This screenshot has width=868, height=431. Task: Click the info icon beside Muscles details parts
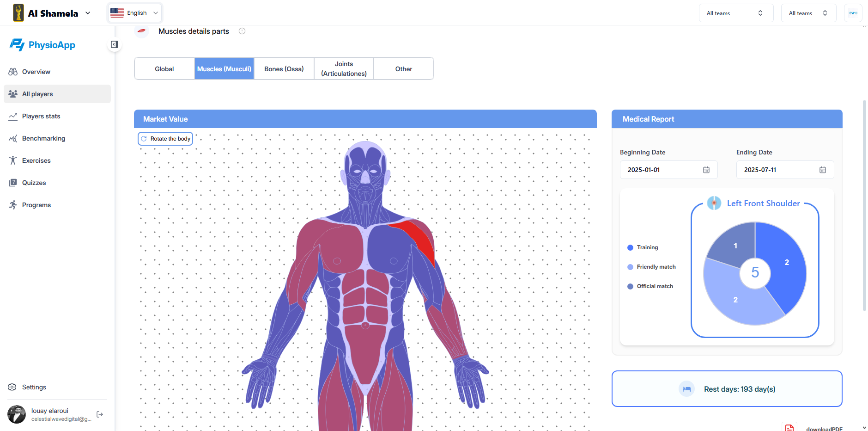[242, 31]
